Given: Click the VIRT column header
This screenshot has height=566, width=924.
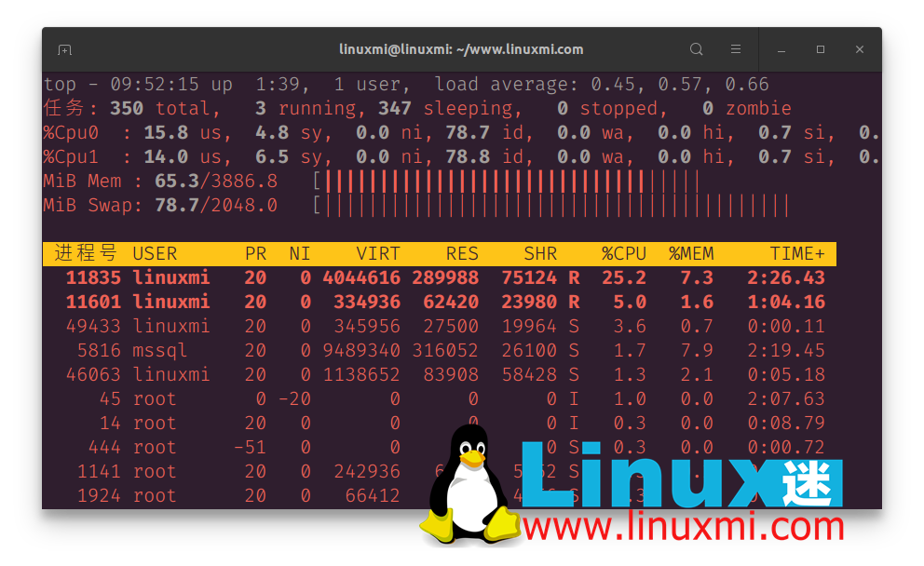Looking at the screenshot, I should (x=378, y=254).
